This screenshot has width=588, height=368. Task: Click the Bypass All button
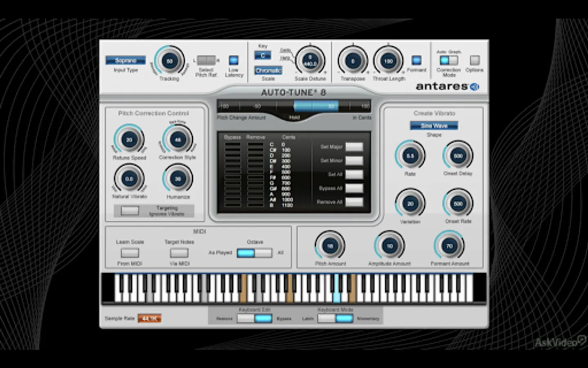tap(354, 188)
